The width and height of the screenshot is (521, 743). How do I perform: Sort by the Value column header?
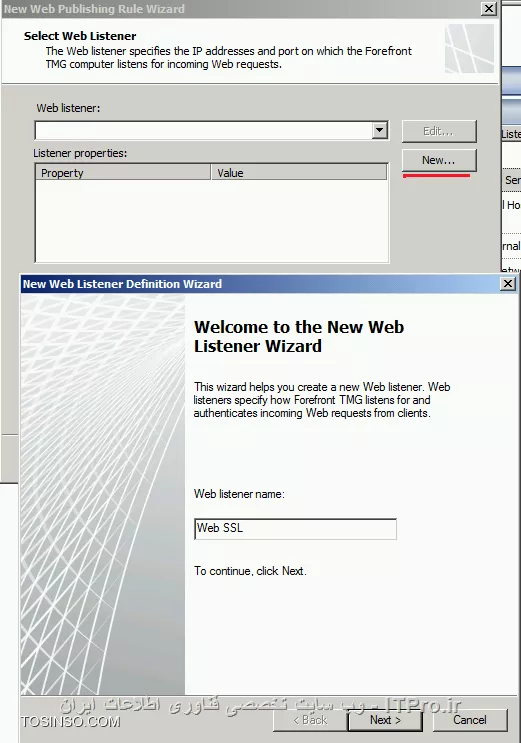[299, 173]
